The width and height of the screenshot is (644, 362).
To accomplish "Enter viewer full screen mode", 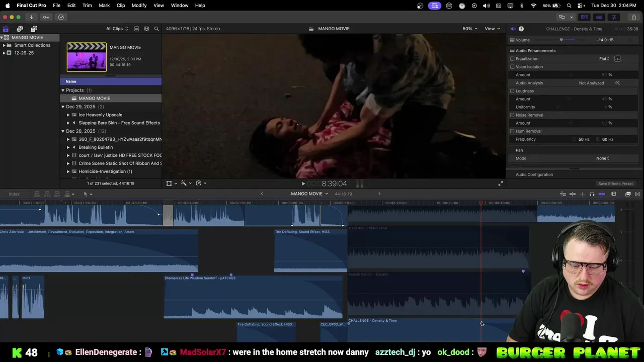I will [x=501, y=184].
